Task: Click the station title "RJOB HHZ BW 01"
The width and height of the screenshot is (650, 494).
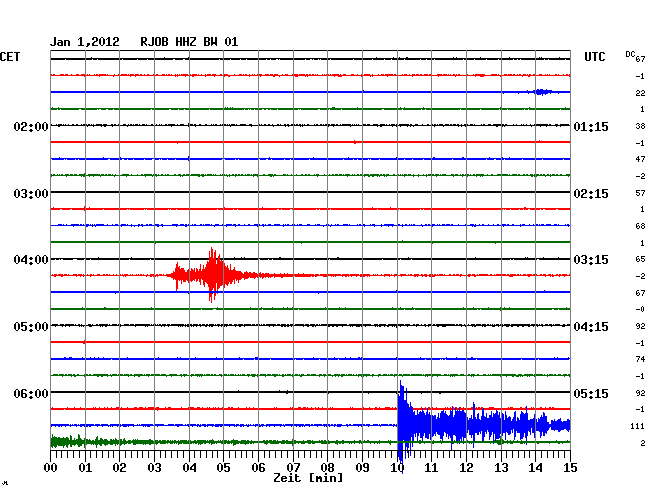Action: 189,42
